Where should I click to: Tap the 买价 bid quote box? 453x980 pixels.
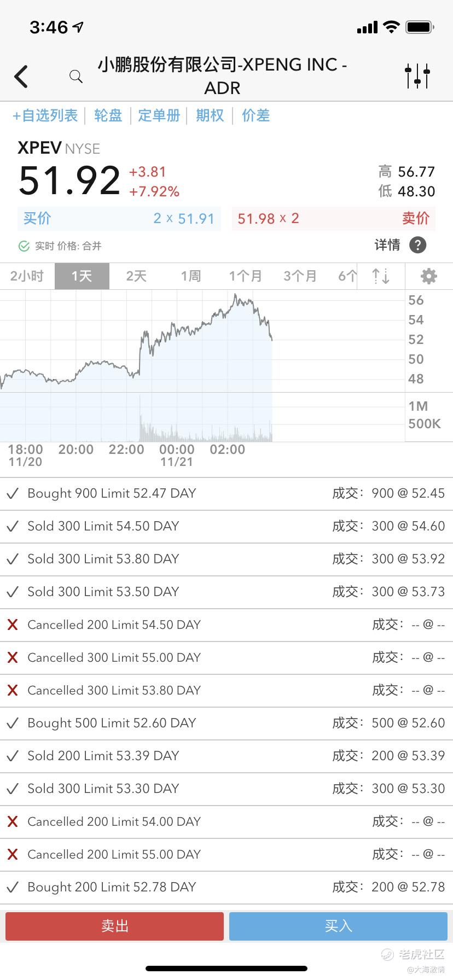(119, 219)
